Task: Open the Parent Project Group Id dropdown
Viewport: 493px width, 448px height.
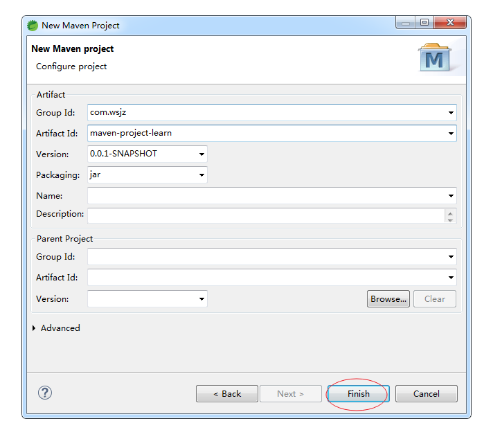Action: click(x=451, y=256)
